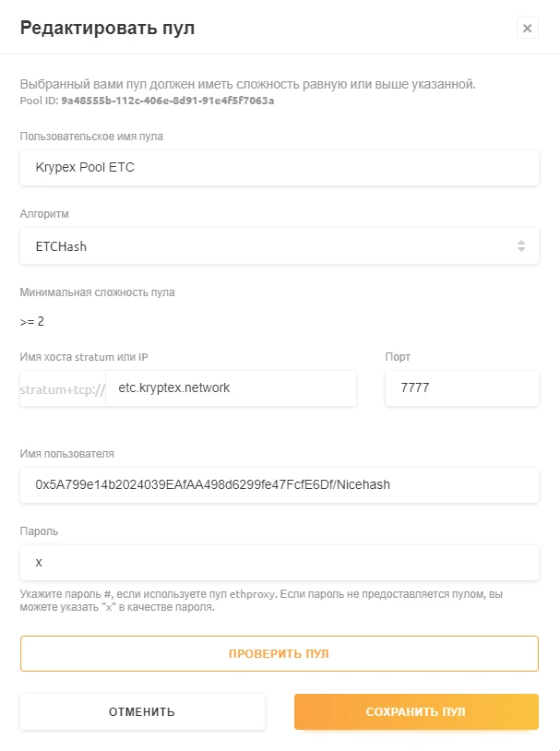Screen dimensions: 560x751
Task: Click the minimum difficulty value >= 2
Action: 32,322
